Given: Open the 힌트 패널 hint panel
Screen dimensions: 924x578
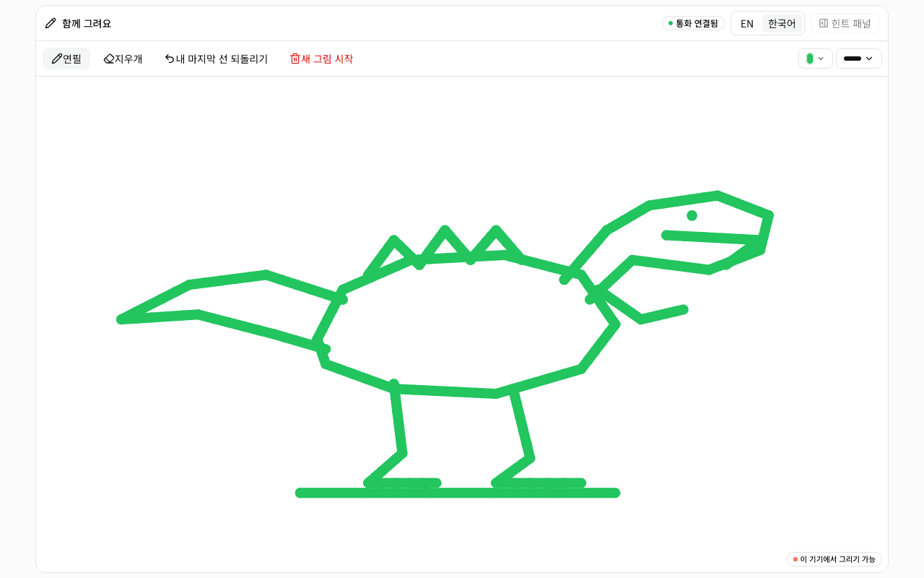Looking at the screenshot, I should (845, 23).
